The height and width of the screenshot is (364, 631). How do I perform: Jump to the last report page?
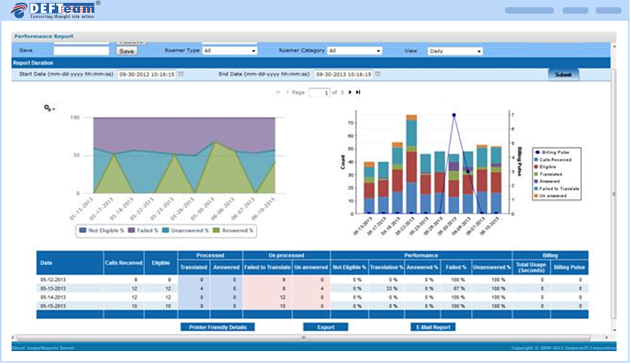pos(358,92)
